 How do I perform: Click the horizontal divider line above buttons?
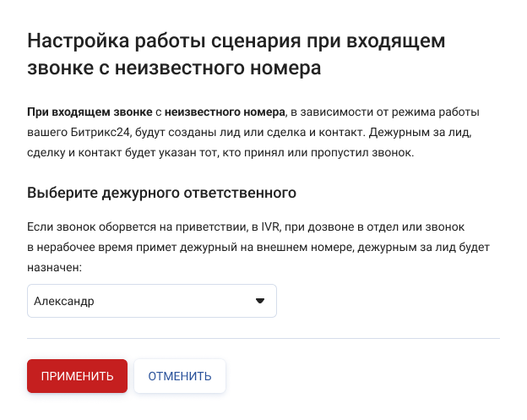263,338
